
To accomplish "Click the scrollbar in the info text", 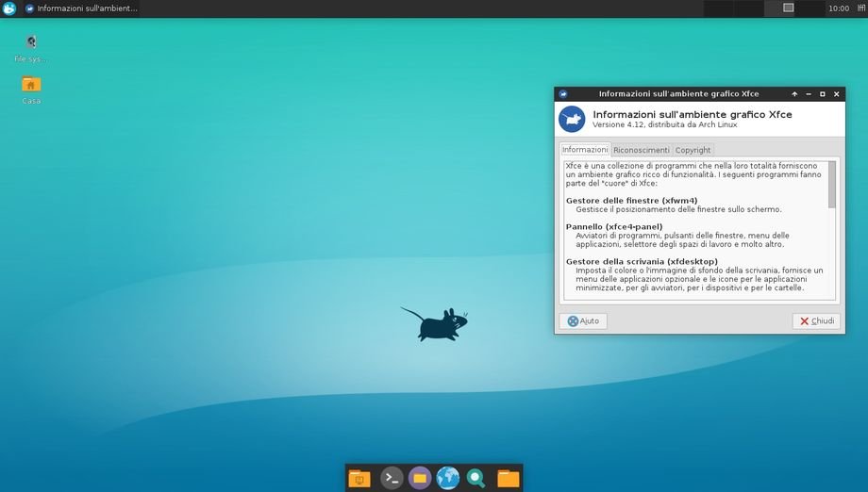I will (x=831, y=186).
